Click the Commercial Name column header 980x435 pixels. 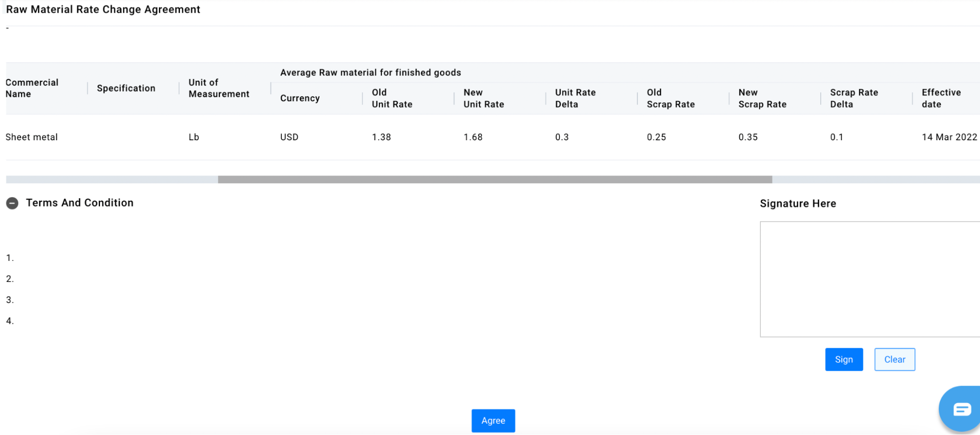coord(32,88)
